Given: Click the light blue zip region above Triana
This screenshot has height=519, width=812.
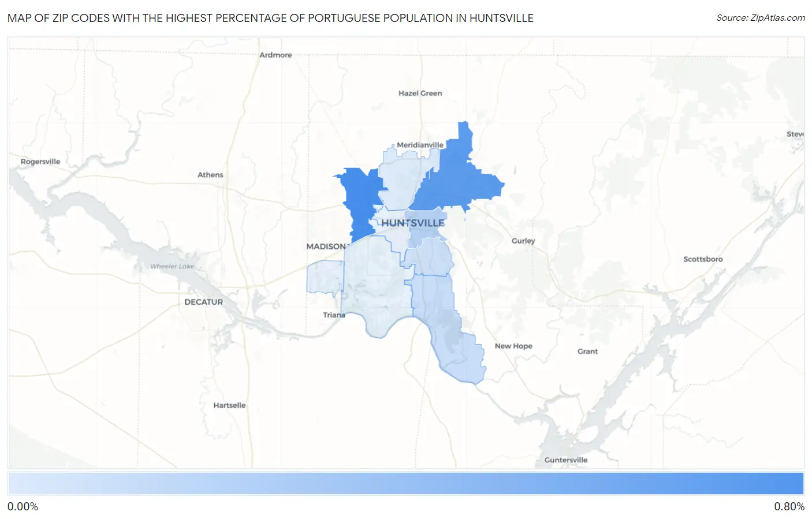Looking at the screenshot, I should pos(375,283).
